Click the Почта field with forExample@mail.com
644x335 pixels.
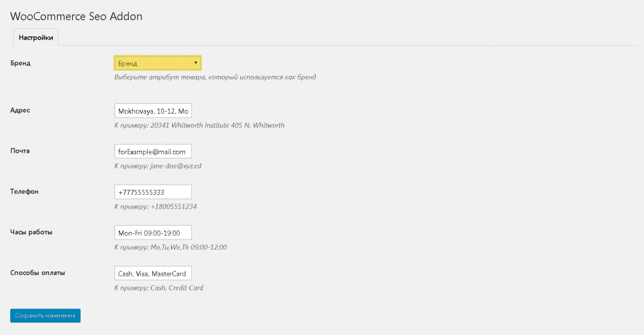point(153,151)
